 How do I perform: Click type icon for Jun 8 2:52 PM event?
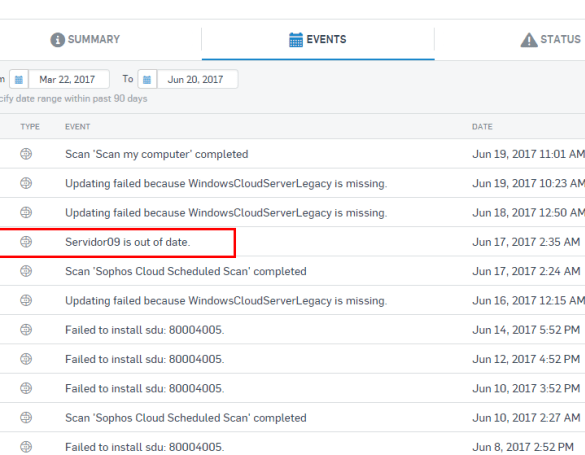tap(26, 447)
